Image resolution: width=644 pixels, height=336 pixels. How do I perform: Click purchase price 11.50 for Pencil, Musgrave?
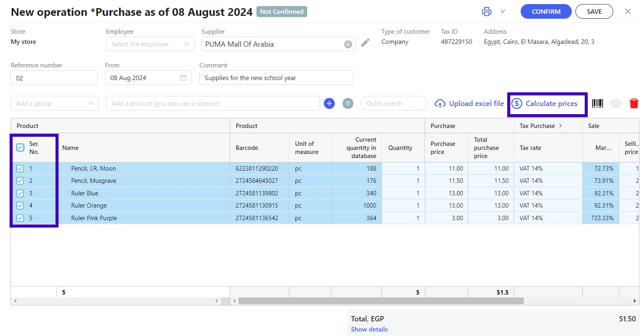click(446, 181)
